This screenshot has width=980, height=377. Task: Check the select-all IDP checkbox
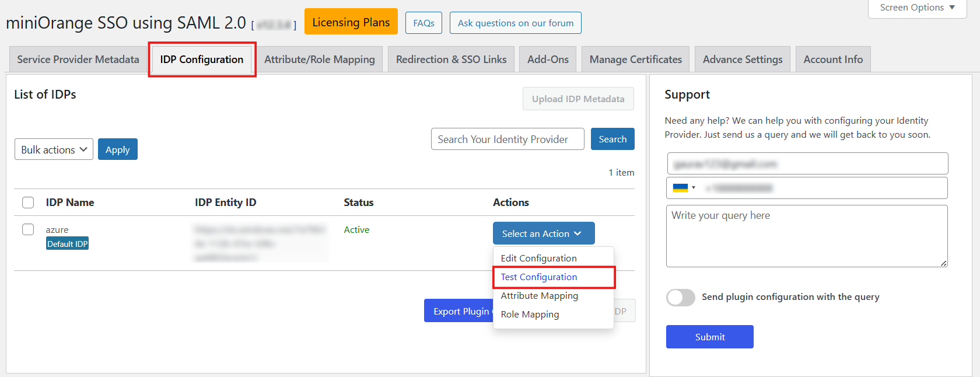click(x=28, y=203)
